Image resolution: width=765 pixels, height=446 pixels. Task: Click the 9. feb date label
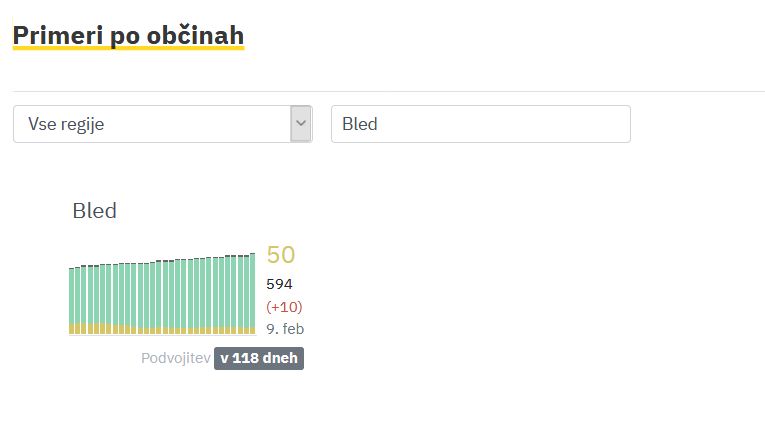285,328
